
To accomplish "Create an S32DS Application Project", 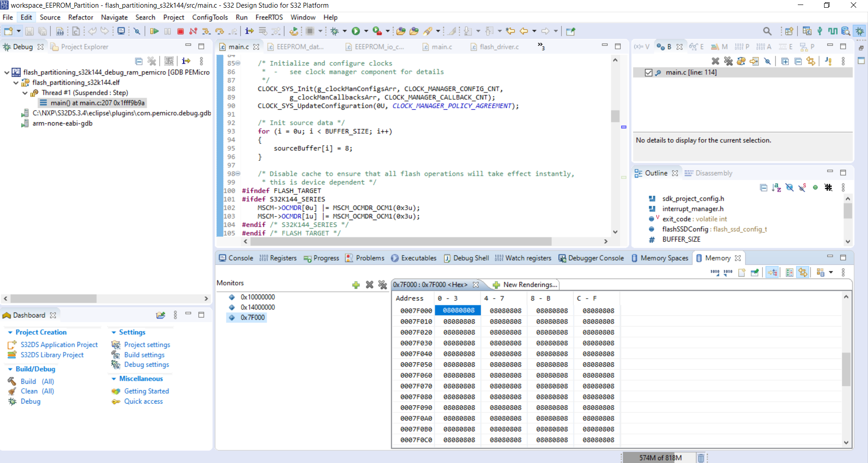I will (59, 344).
